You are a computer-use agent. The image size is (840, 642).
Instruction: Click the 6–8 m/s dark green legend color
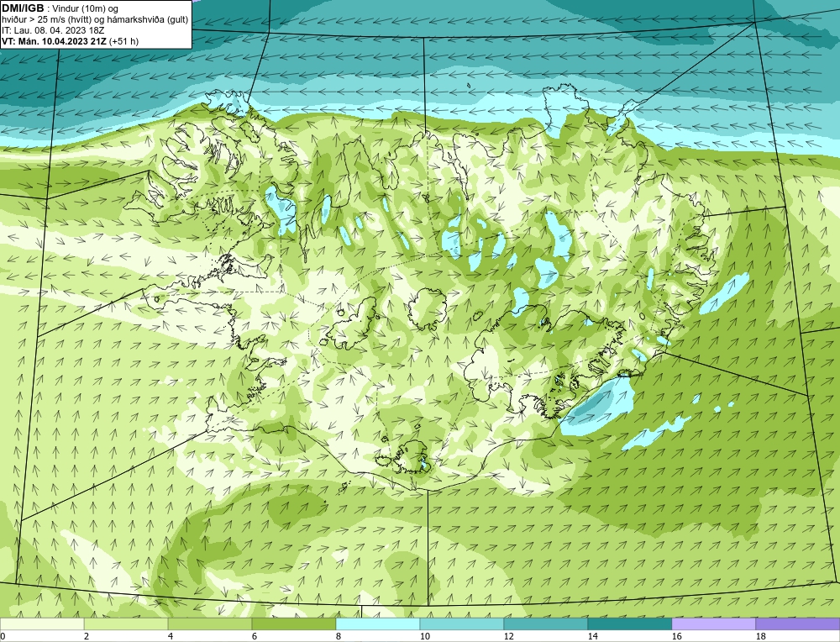click(x=293, y=624)
